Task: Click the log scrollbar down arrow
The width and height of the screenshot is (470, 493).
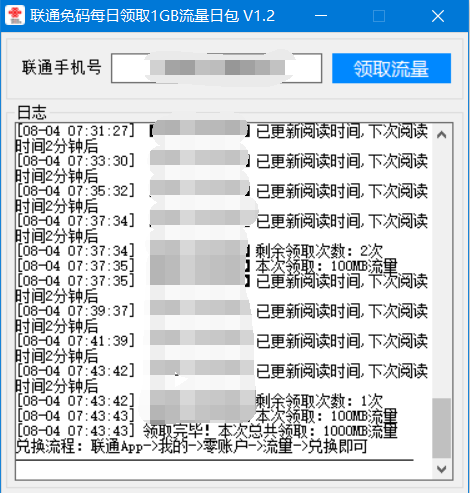Action: coord(442,469)
